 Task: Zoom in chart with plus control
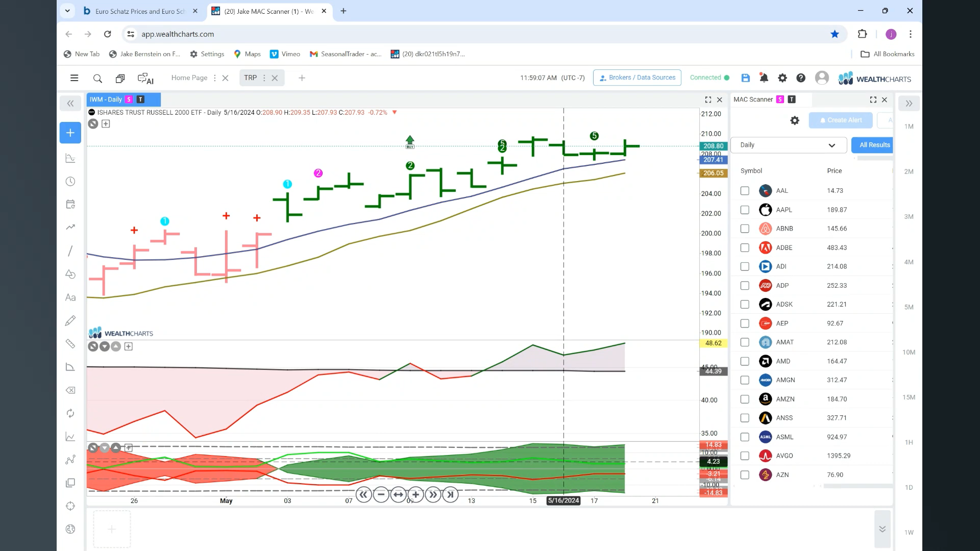point(415,494)
